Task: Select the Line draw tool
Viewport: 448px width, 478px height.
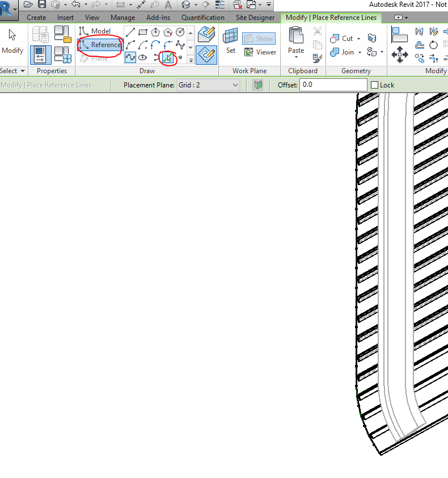Action: (x=130, y=32)
